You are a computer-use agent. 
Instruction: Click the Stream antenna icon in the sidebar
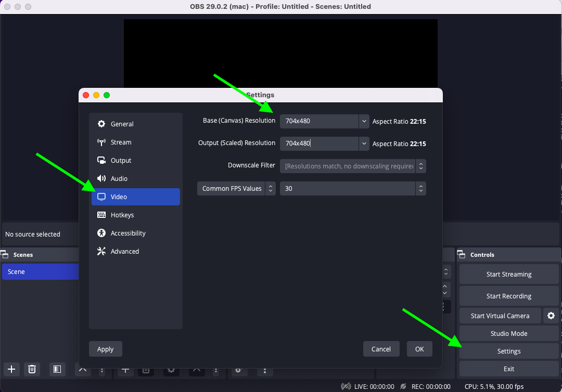101,142
